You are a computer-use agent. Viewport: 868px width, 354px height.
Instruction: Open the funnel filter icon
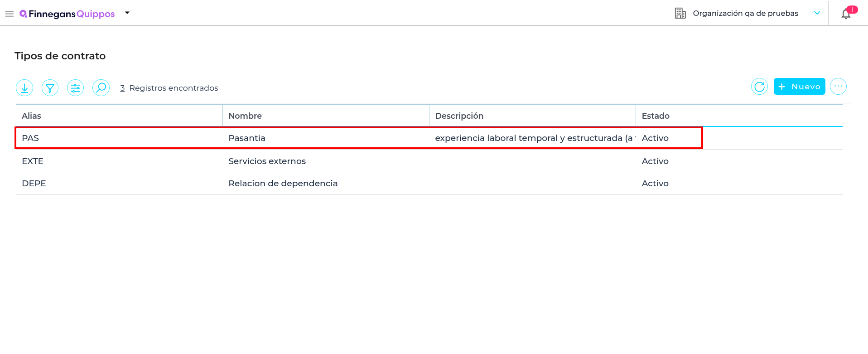click(x=50, y=87)
